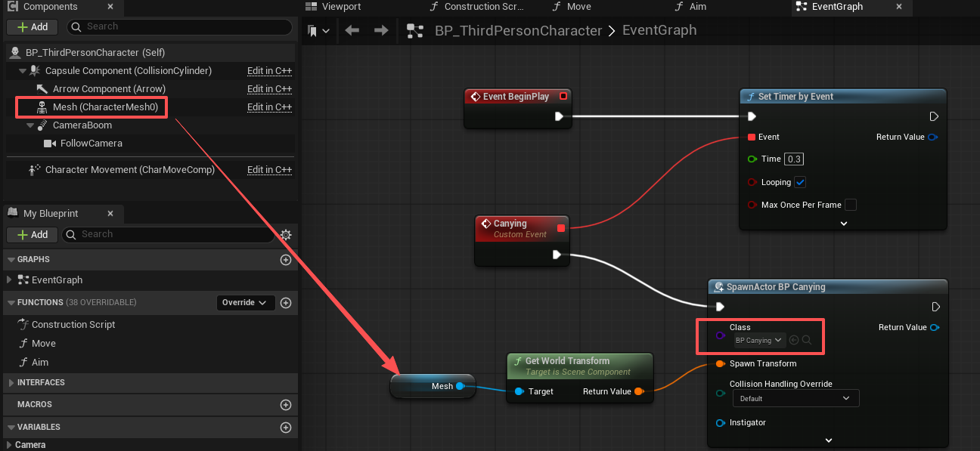This screenshot has height=451, width=980.
Task: Click the Add button in Components panel
Action: 33,26
